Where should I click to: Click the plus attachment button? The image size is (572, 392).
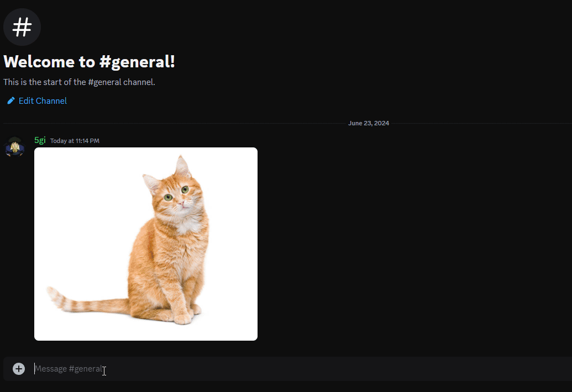point(19,369)
